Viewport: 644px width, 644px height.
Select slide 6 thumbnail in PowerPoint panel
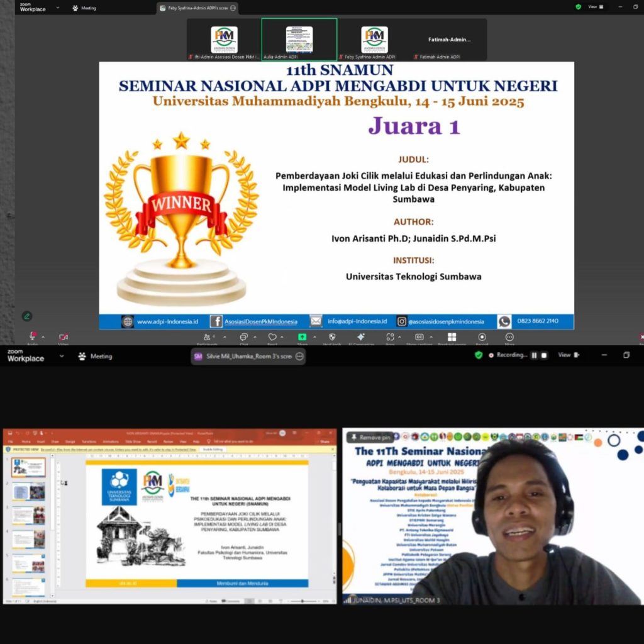[x=28, y=587]
